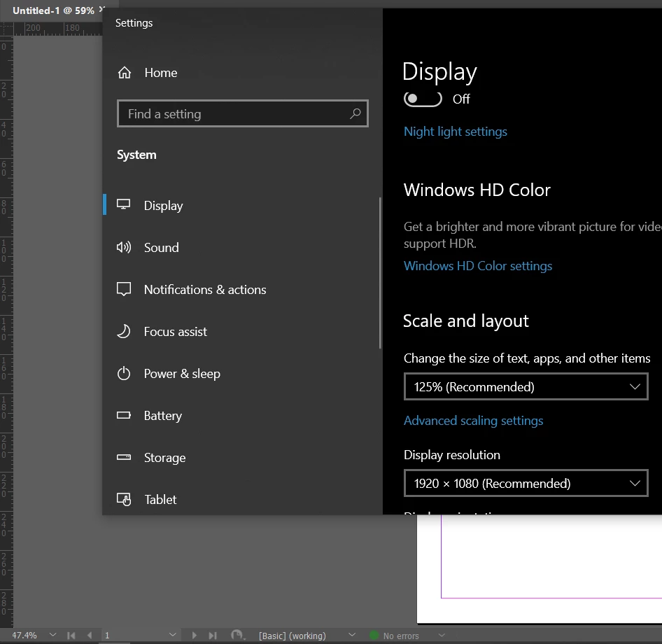Click the System heading text
Viewport: 662px width, 644px height.
136,155
